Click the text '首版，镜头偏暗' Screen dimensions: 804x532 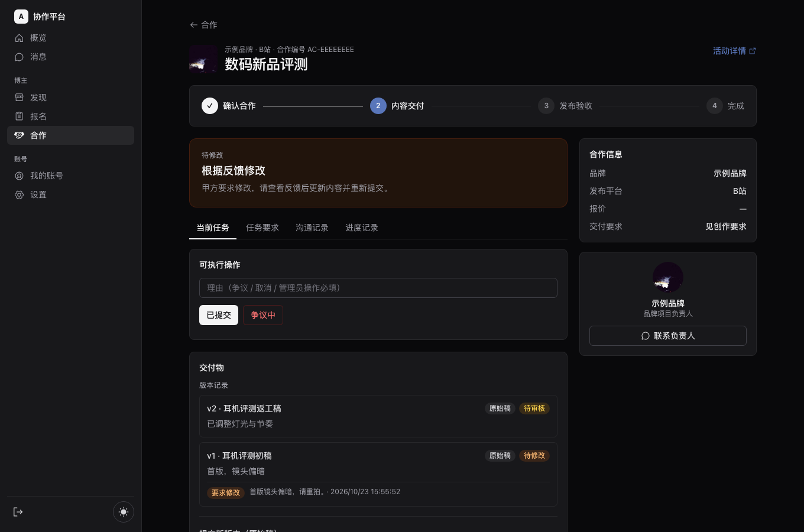click(236, 471)
